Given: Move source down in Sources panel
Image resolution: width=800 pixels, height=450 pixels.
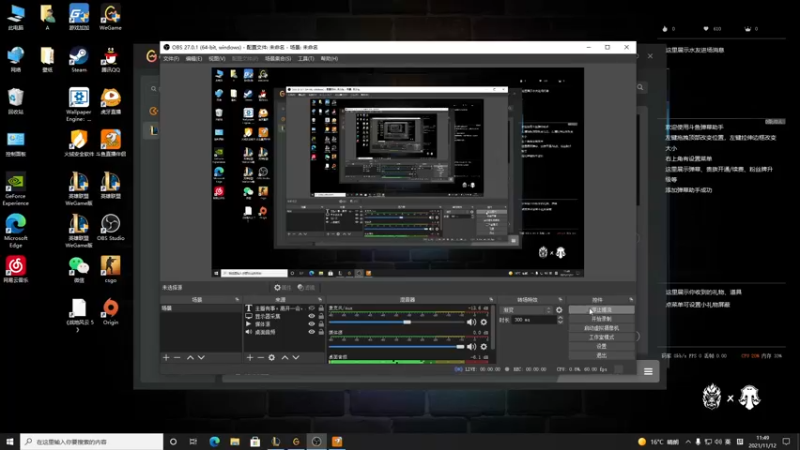Looking at the screenshot, I should click(296, 358).
